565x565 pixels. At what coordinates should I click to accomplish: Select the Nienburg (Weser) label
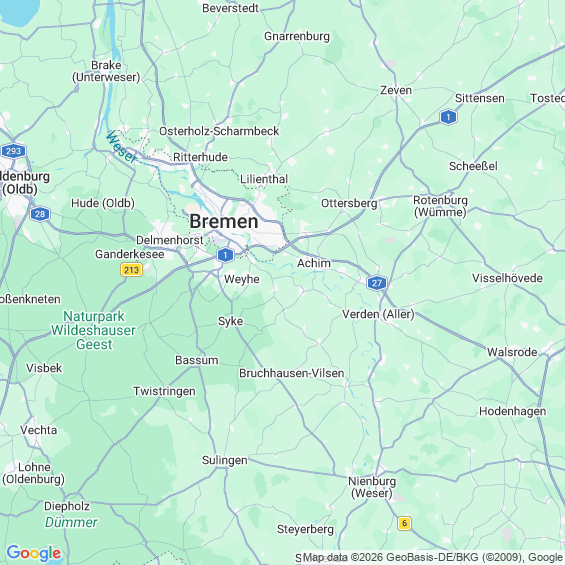pyautogui.click(x=372, y=487)
